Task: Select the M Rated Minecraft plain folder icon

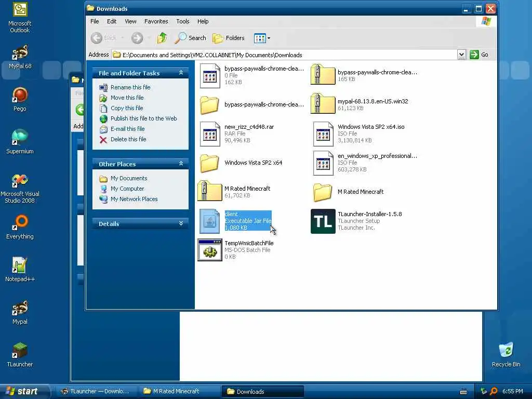Action: [322, 192]
